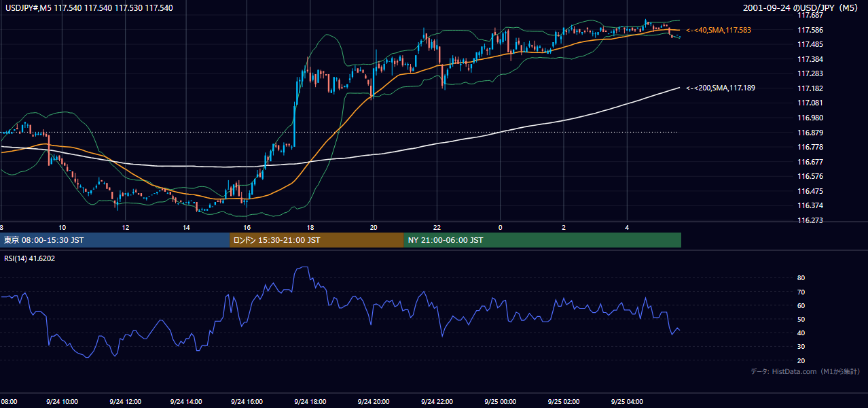Click the 9/25 00:00 bottom time label
The height and width of the screenshot is (408, 868).
pyautogui.click(x=500, y=402)
